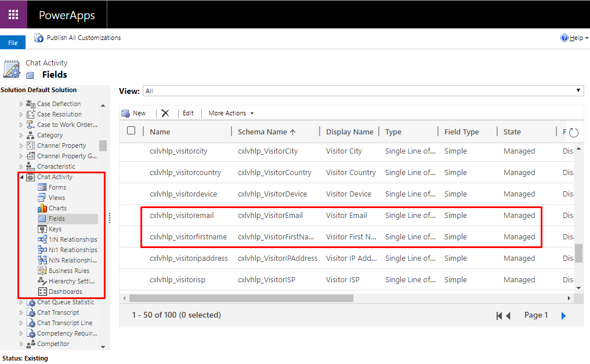Click the Publish All Customizations icon
590x364 pixels.
tap(39, 38)
